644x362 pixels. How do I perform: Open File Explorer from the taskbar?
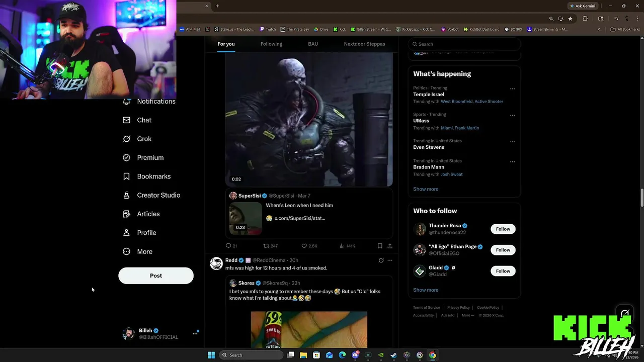point(303,355)
